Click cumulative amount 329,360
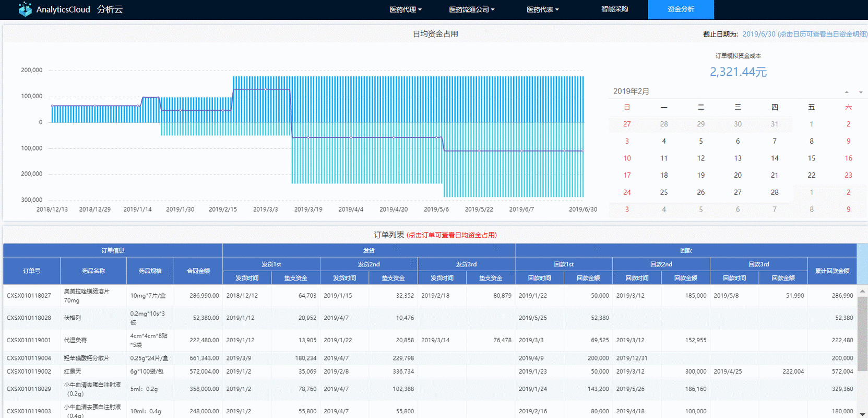Image resolution: width=868 pixels, height=418 pixels. 843,389
